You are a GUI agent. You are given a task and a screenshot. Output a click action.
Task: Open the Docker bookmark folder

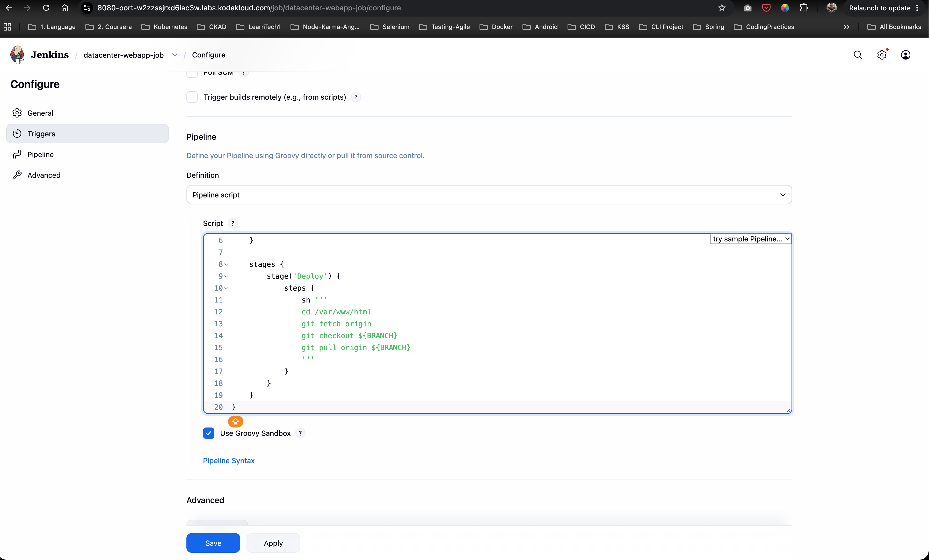coord(496,27)
